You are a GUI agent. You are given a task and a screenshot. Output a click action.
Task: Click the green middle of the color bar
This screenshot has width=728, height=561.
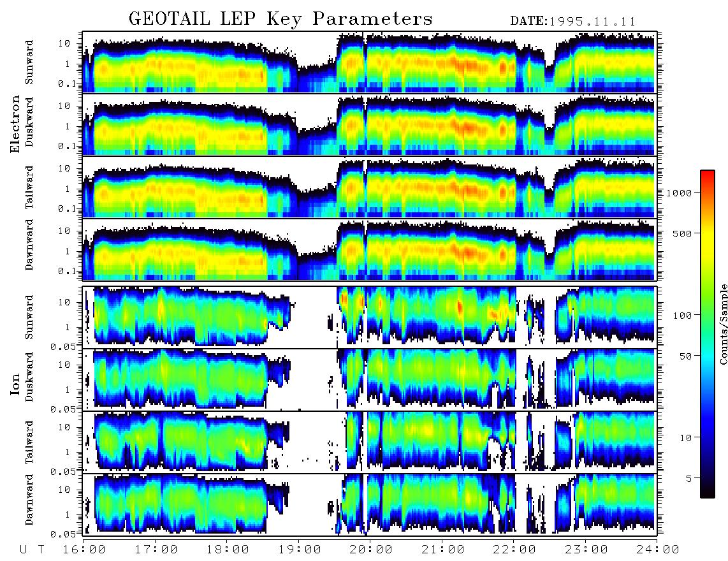[x=708, y=297]
